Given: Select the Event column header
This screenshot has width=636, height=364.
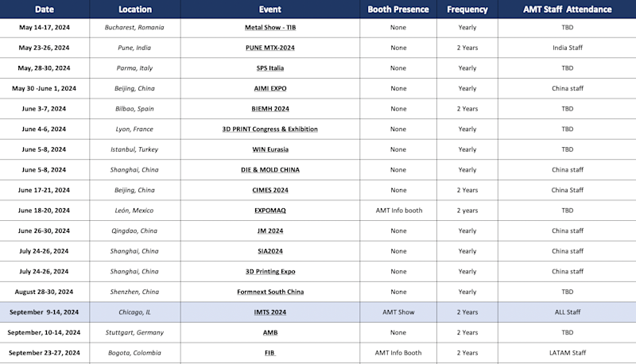Looking at the screenshot, I should pyautogui.click(x=270, y=10).
